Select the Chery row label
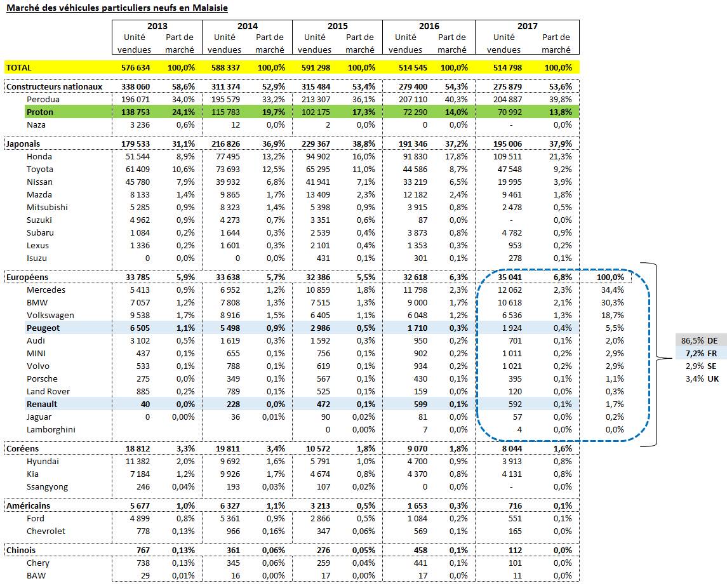Viewport: 727px width, 588px height. point(38,563)
